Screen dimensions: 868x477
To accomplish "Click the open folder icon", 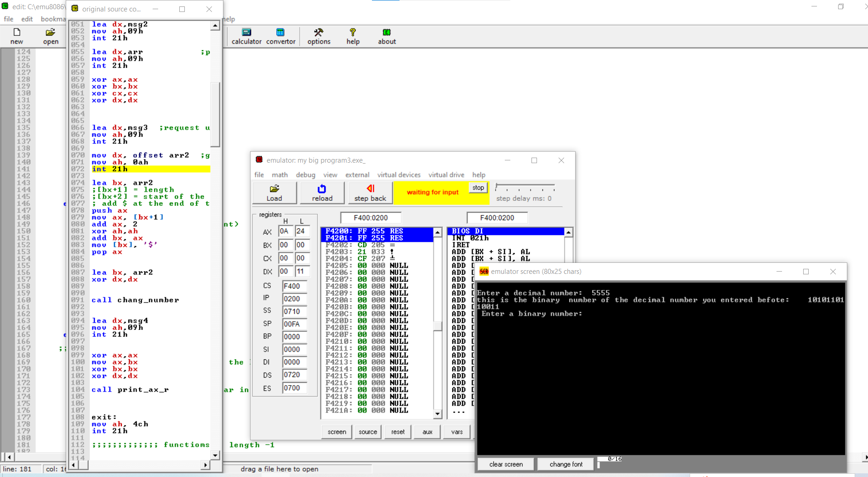I will pos(51,33).
